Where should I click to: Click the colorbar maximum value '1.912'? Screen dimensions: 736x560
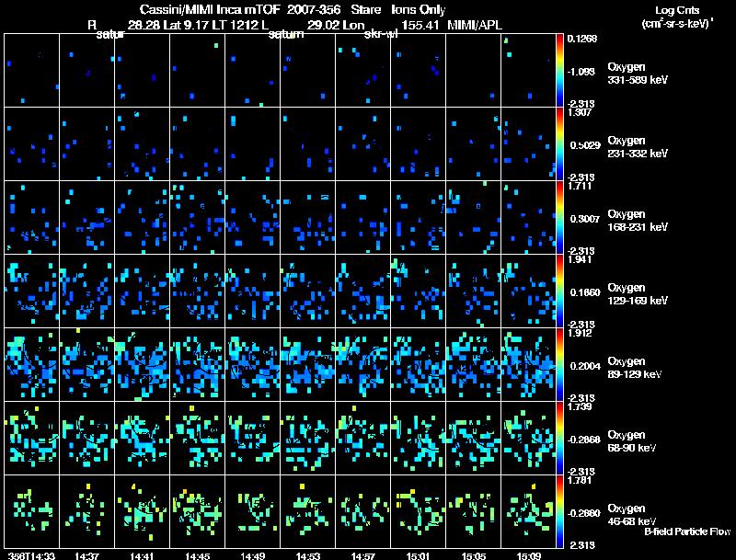click(580, 333)
